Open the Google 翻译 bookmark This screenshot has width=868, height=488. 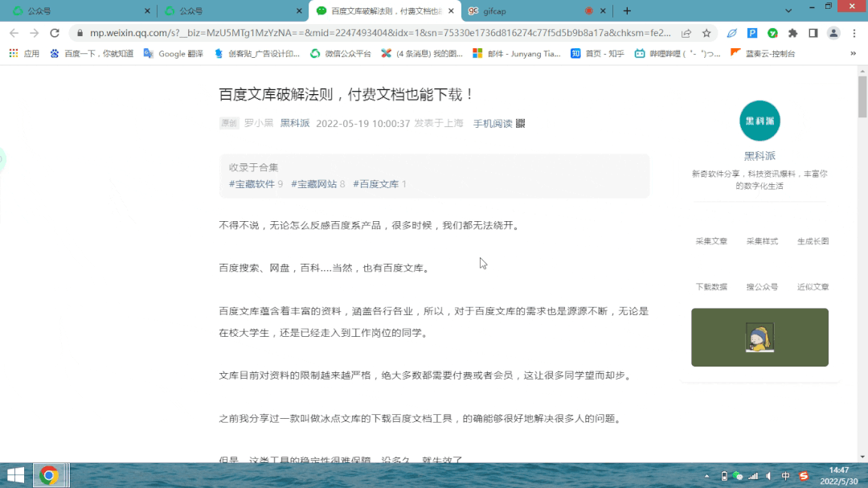point(174,54)
